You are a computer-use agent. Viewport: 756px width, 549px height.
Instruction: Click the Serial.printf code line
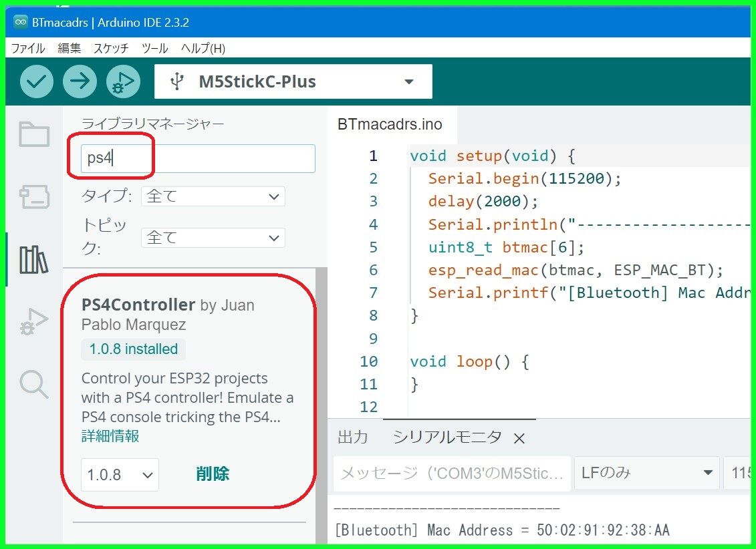tap(588, 293)
